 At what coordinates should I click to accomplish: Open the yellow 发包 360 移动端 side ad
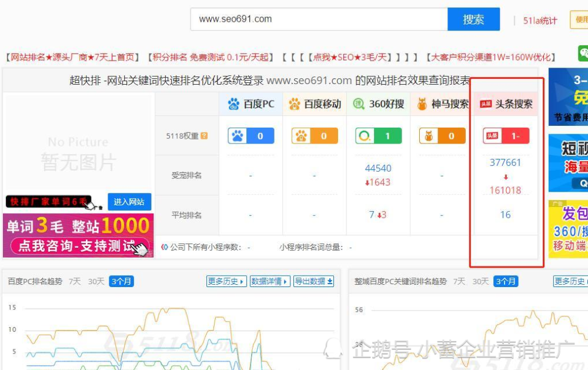pyautogui.click(x=568, y=229)
